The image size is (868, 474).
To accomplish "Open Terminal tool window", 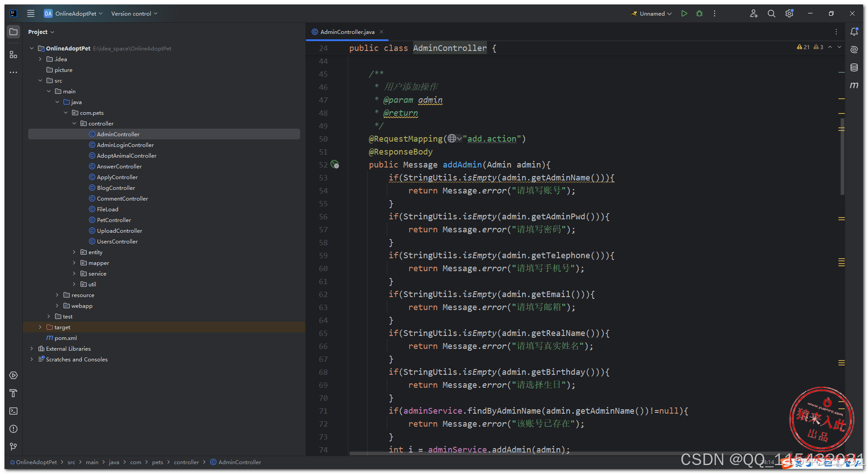I will click(x=13, y=411).
